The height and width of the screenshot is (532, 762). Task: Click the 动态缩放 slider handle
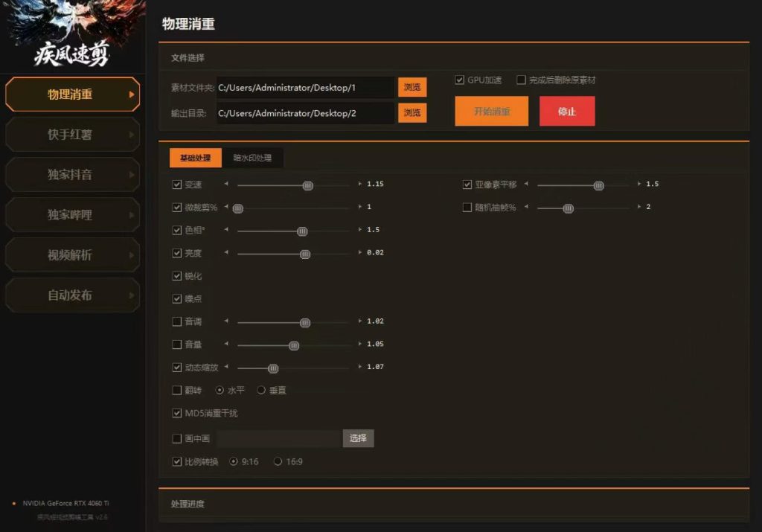[x=273, y=368]
